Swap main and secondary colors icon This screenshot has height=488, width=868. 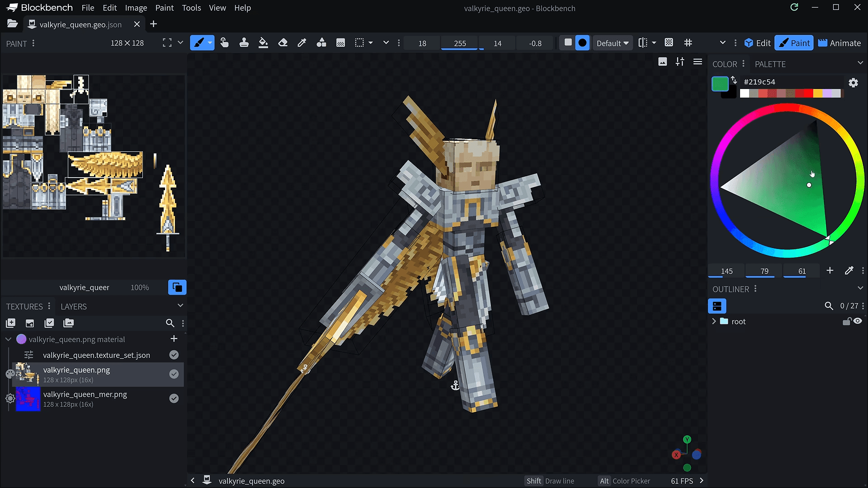tap(734, 80)
